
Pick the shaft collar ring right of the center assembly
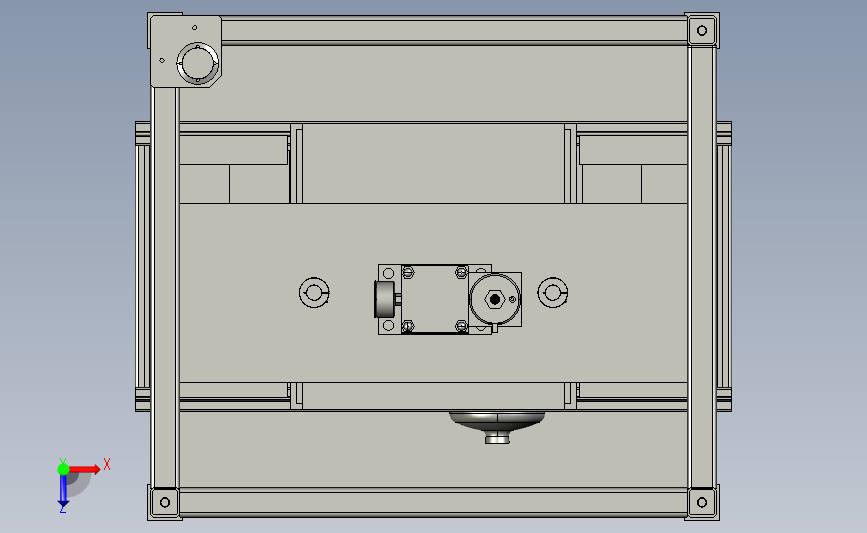pyautogui.click(x=553, y=292)
